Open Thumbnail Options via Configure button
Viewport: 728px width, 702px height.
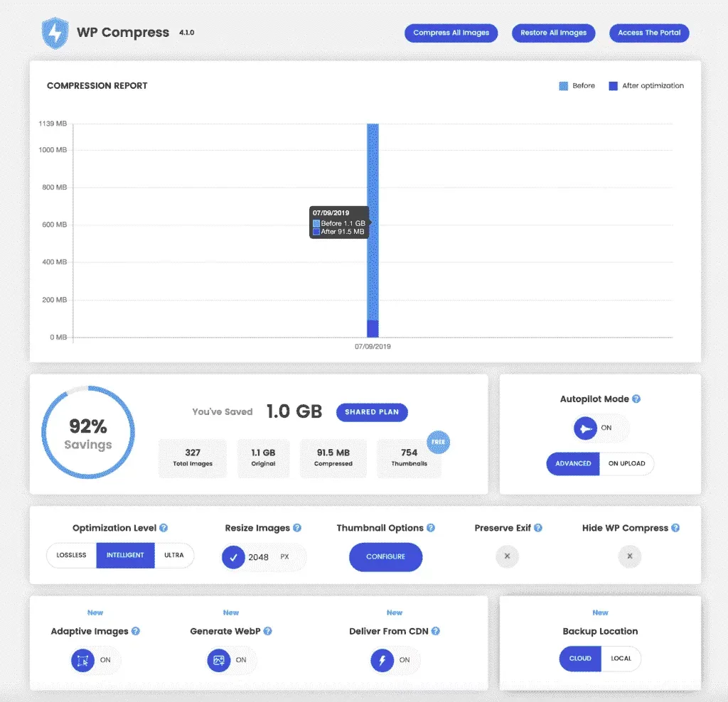385,557
